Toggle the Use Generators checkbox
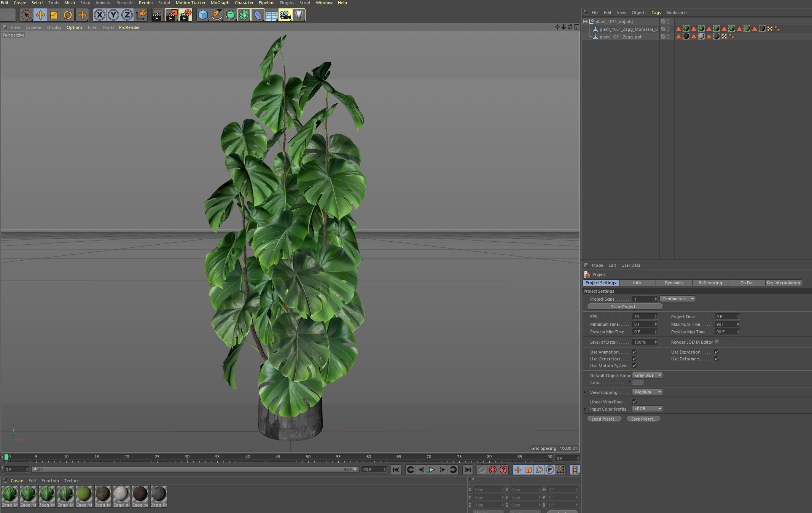Image resolution: width=812 pixels, height=513 pixels. 634,358
